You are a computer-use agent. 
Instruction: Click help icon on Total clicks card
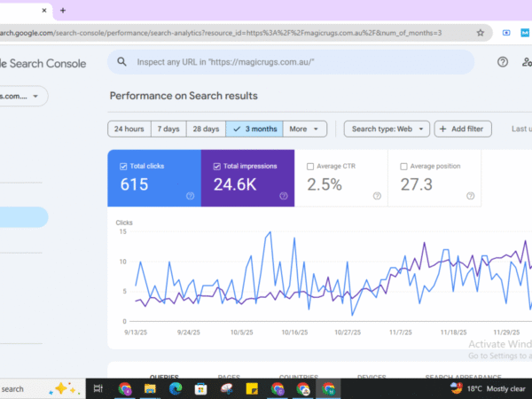190,196
